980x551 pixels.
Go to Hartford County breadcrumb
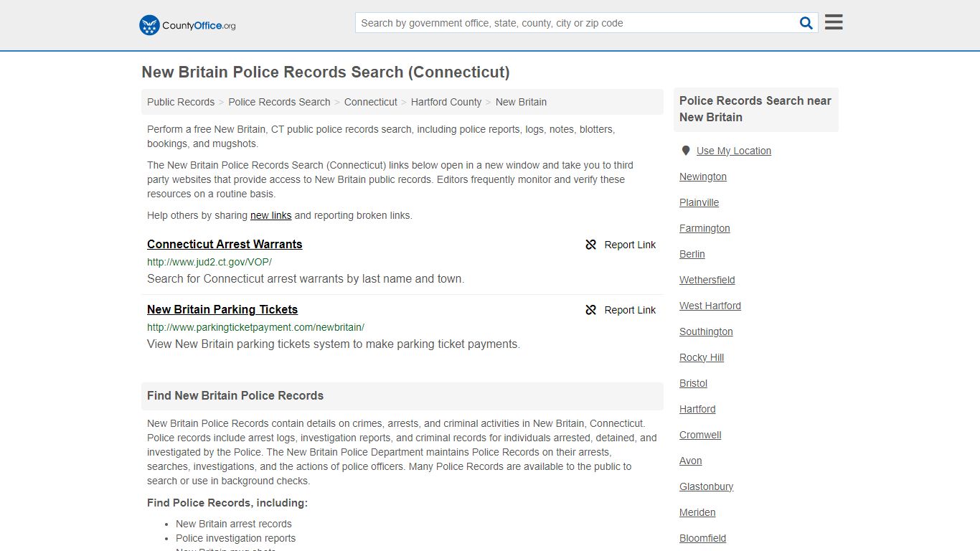446,102
